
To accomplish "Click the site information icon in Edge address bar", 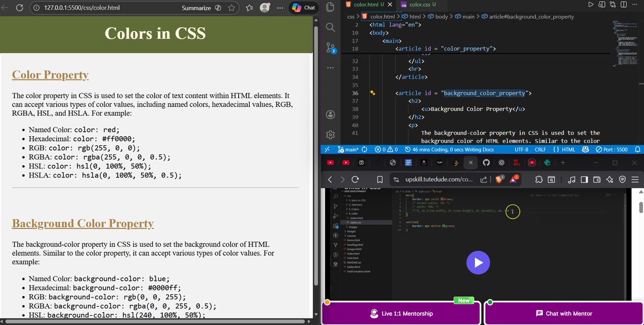I will (x=36, y=8).
